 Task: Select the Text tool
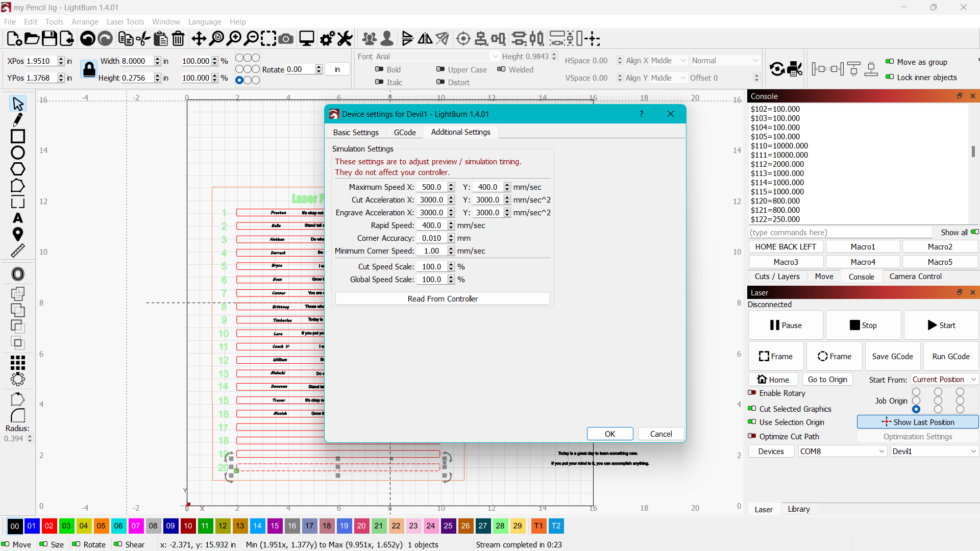(x=18, y=218)
